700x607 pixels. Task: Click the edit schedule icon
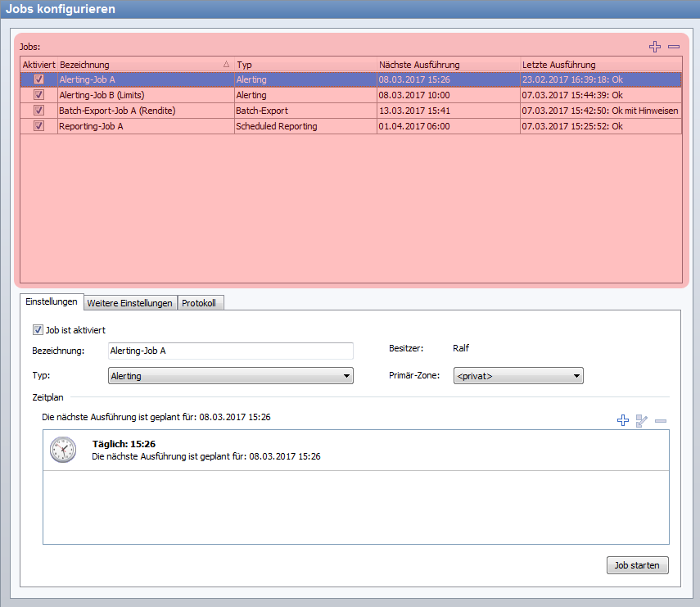tap(642, 420)
